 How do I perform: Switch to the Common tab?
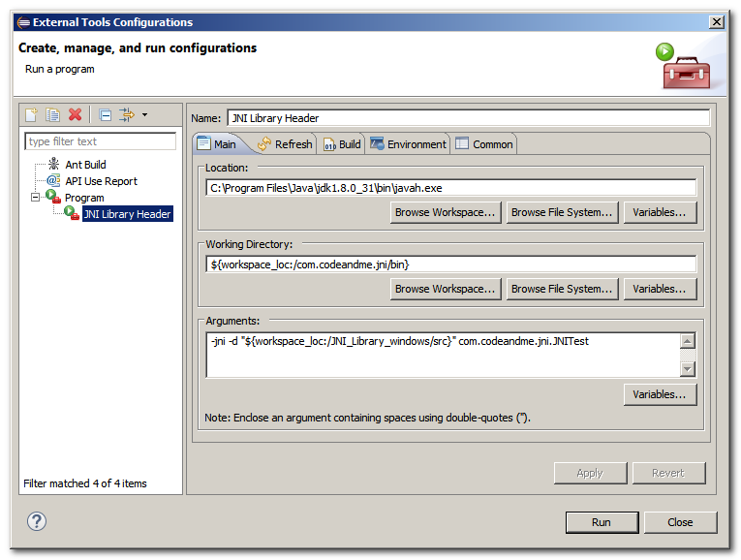click(484, 144)
